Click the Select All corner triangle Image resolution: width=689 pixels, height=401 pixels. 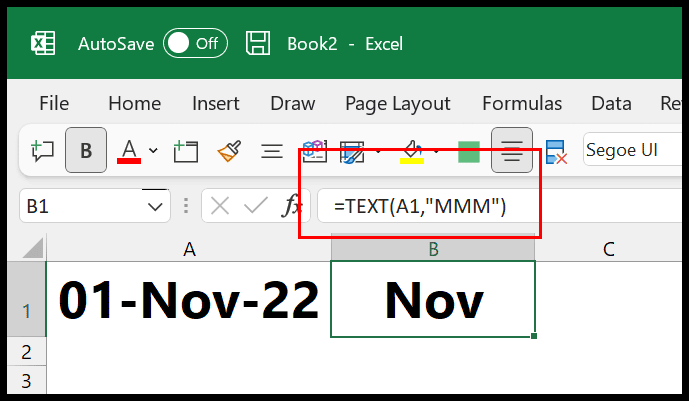point(33,248)
